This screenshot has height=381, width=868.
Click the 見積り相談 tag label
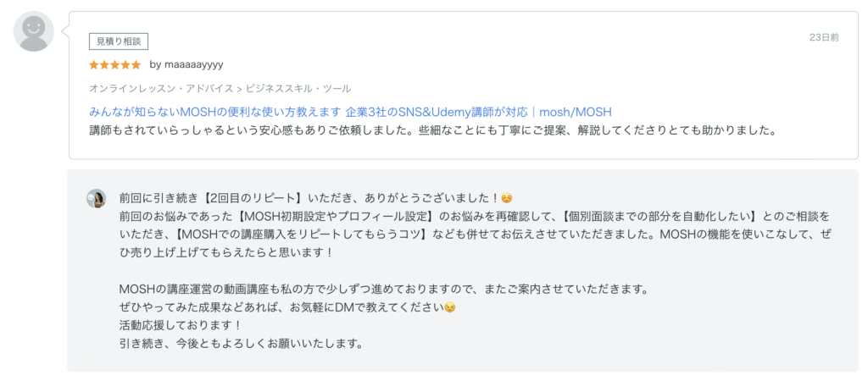pos(119,41)
